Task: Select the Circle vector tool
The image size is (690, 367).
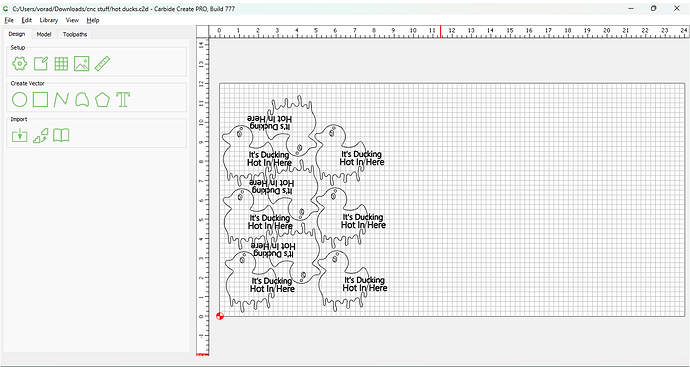Action: [x=19, y=100]
